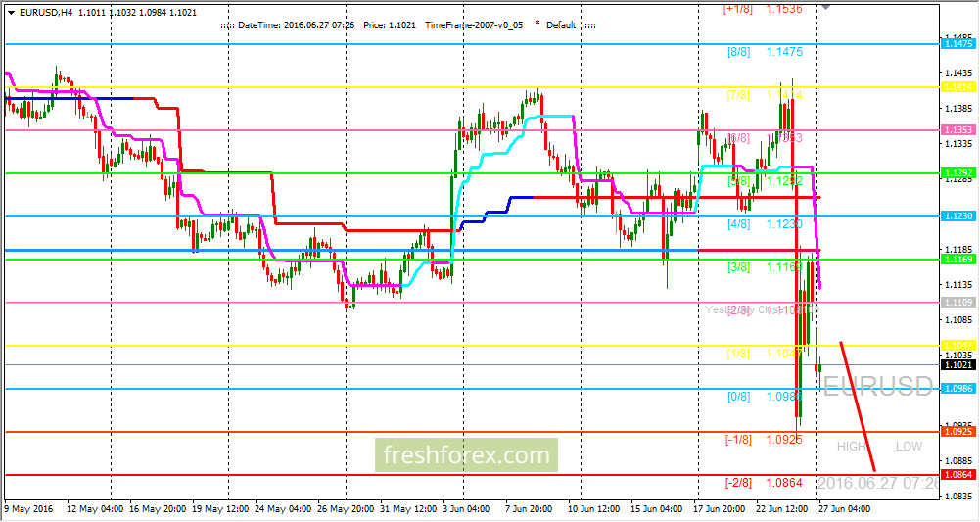The width and height of the screenshot is (980, 522).
Task: Click the '27 Jun 04:00' time axis label
Action: tap(843, 509)
